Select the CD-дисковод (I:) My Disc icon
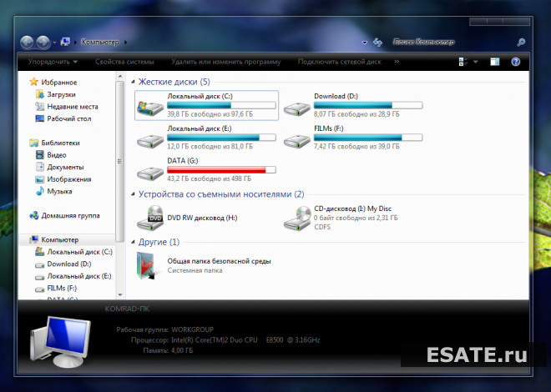 pos(297,218)
